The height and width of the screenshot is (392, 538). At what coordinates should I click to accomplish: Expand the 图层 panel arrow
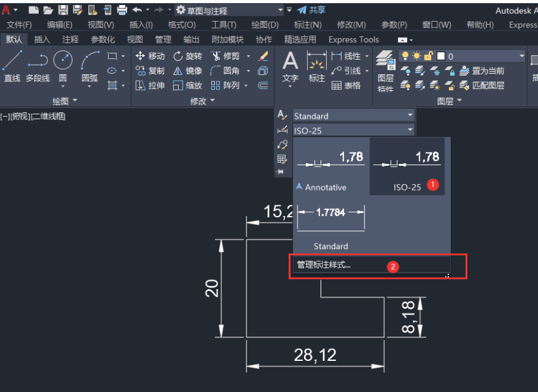point(459,100)
